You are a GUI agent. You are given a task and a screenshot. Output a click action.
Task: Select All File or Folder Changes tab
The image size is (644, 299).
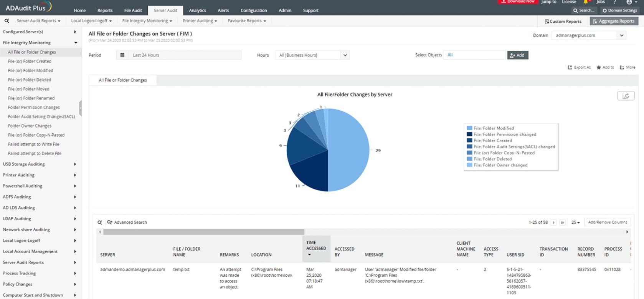click(x=122, y=80)
